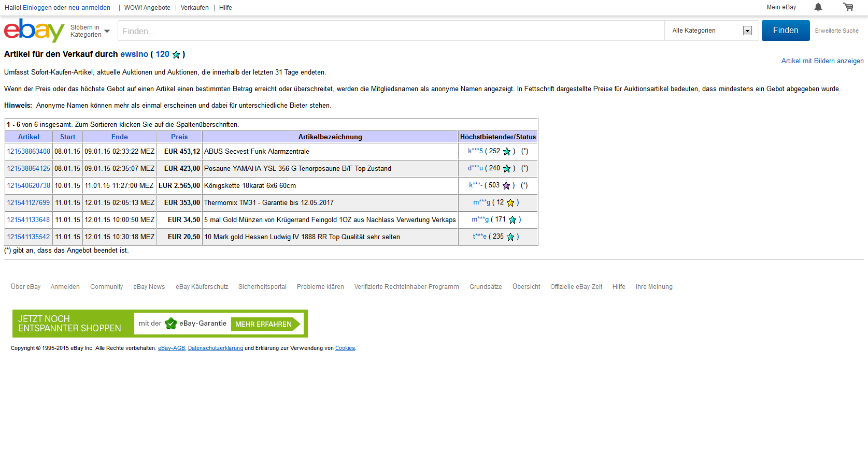
Task: Open bidder m***g with rating 171
Action: pyautogui.click(x=480, y=220)
